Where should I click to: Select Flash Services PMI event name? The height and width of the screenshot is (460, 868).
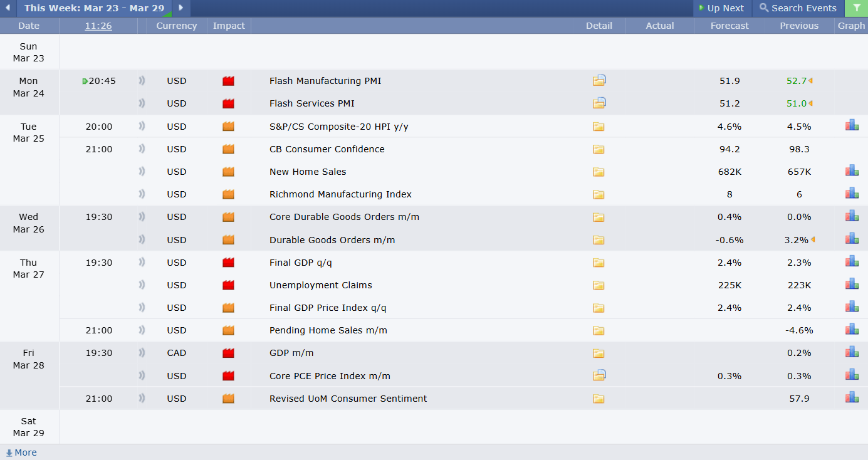point(312,103)
